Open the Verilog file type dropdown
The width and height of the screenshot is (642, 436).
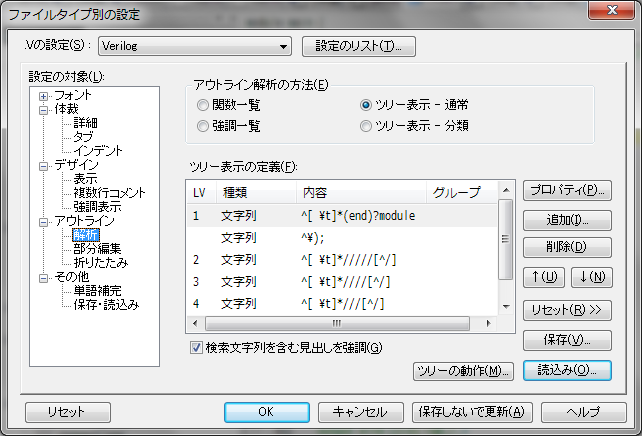[x=283, y=46]
